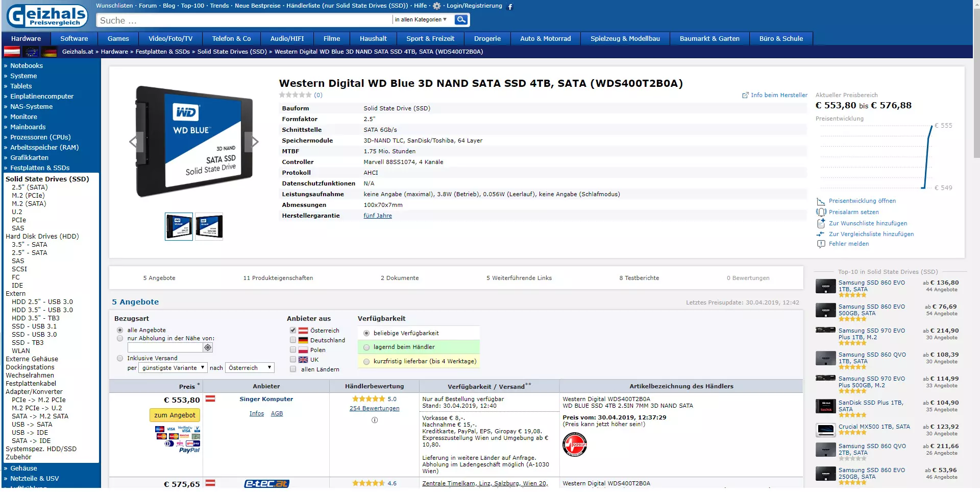The width and height of the screenshot is (980, 492).
Task: Switch to the 11 Produkteigenschaften tab
Action: [x=278, y=278]
